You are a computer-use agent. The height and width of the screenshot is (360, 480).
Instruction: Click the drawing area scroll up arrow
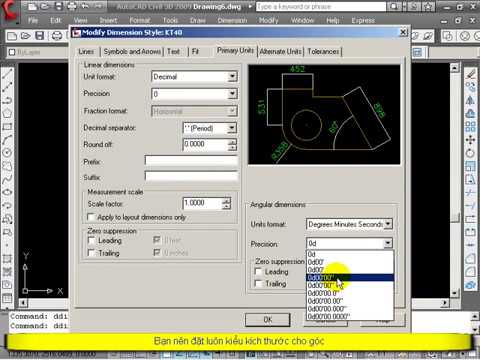coord(455,68)
